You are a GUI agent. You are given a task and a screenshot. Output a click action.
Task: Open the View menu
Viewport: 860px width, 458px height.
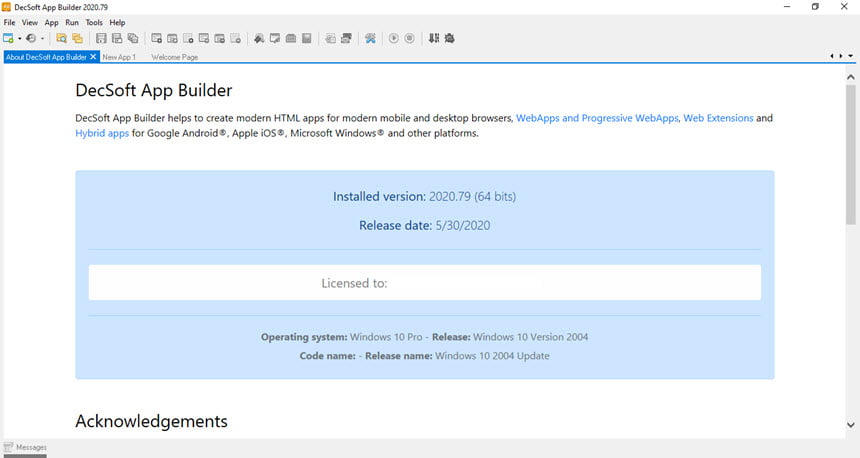pyautogui.click(x=30, y=22)
